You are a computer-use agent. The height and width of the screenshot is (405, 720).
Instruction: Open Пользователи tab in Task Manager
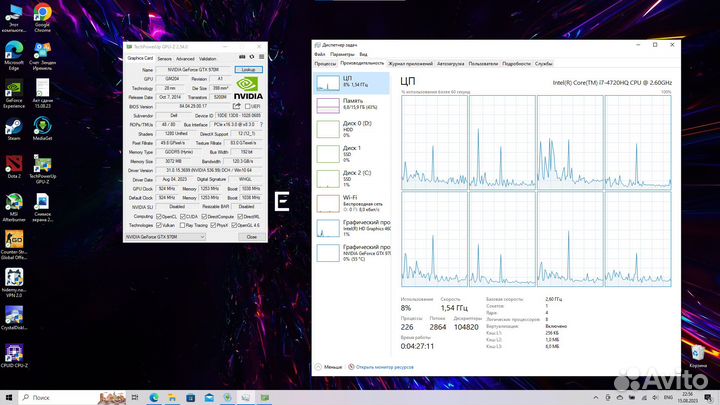[x=483, y=64]
